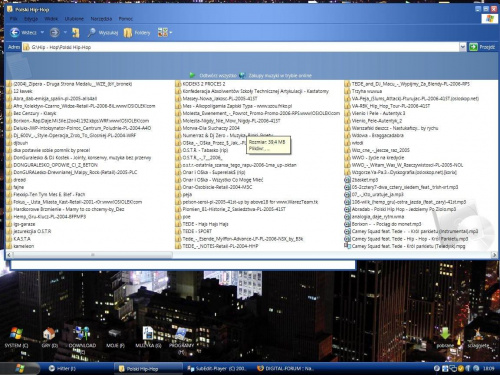Select folder icon for 12 ławek
This screenshot has width=500, height=375.
point(9,91)
